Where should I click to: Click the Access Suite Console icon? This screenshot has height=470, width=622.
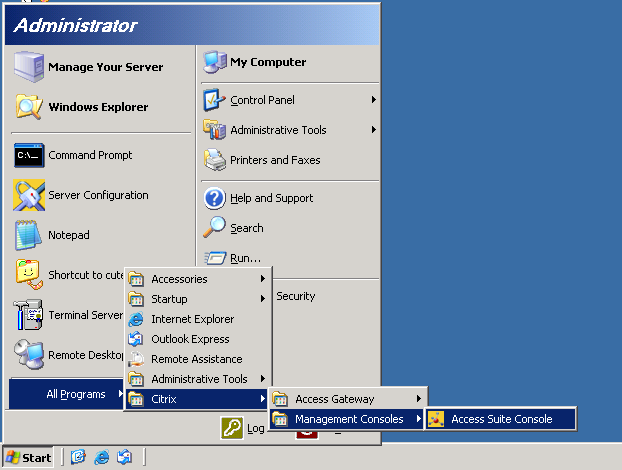pyautogui.click(x=436, y=419)
